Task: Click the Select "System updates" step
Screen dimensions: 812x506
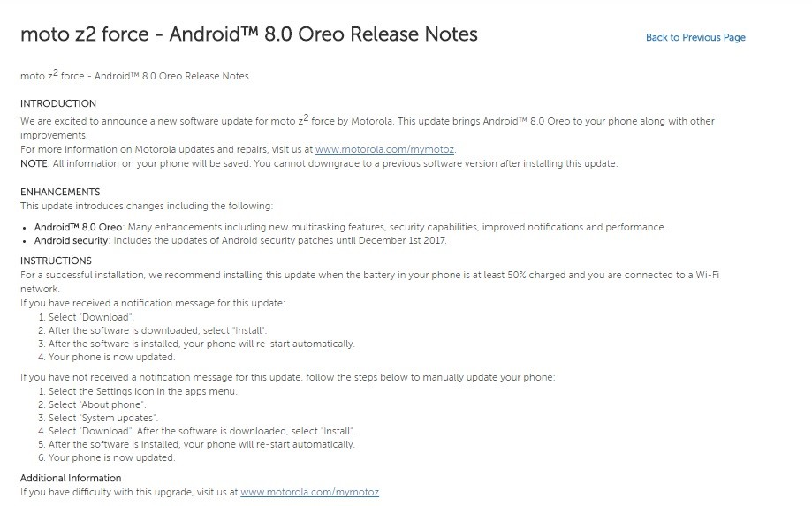Action: click(103, 418)
